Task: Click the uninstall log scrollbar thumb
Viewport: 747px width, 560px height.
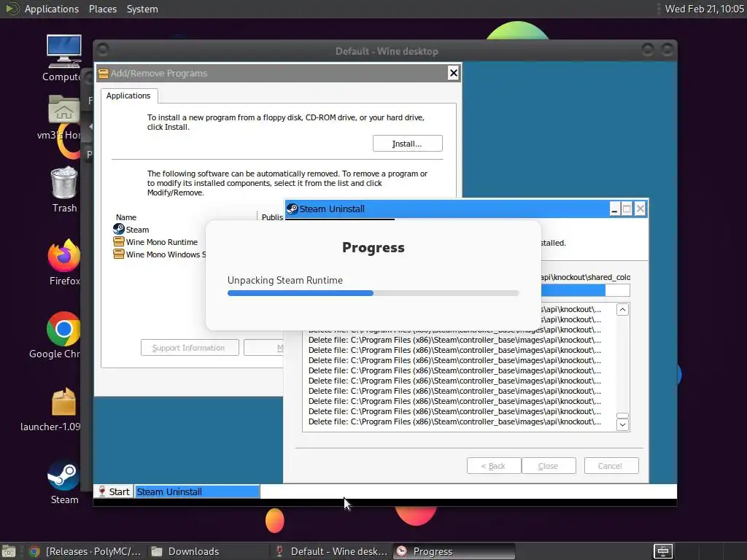Action: click(x=622, y=415)
